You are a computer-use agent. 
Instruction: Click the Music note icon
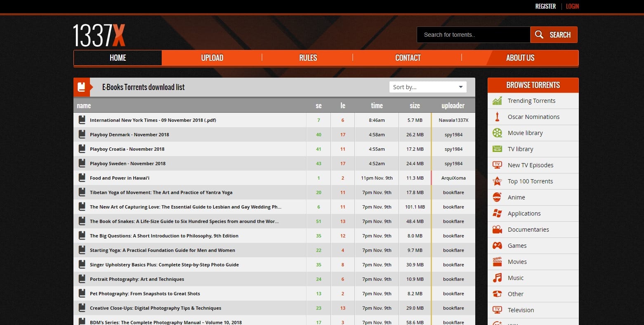coord(497,278)
